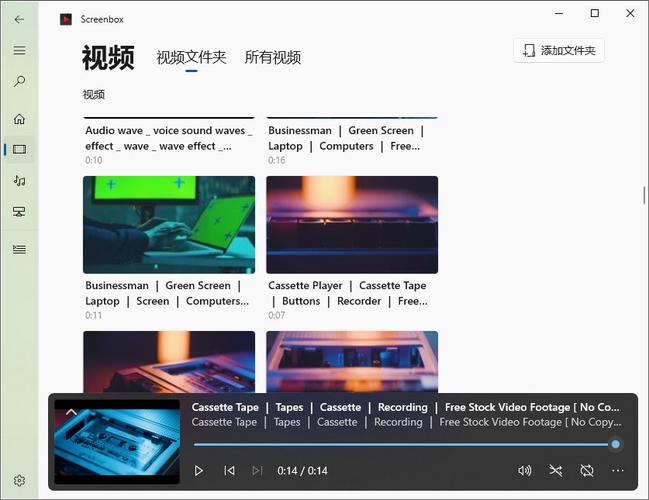Open the hamburger navigation menu
The width and height of the screenshot is (649, 500).
click(19, 50)
